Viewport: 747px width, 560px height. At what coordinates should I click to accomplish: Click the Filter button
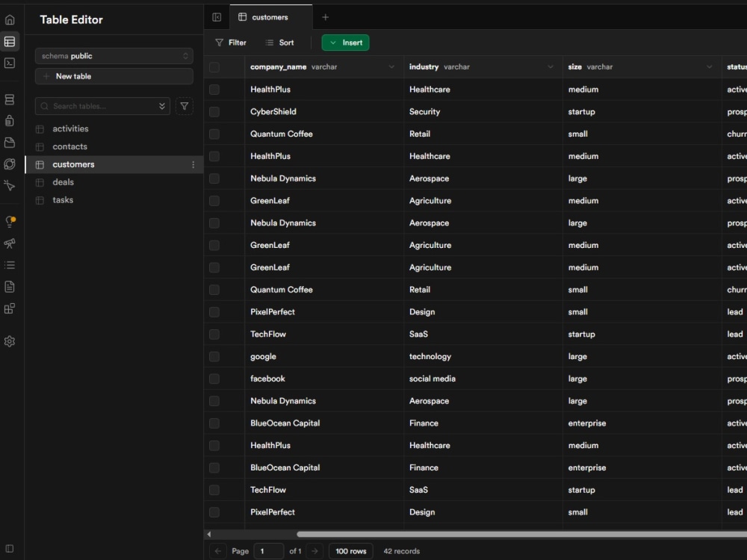[x=231, y=43]
